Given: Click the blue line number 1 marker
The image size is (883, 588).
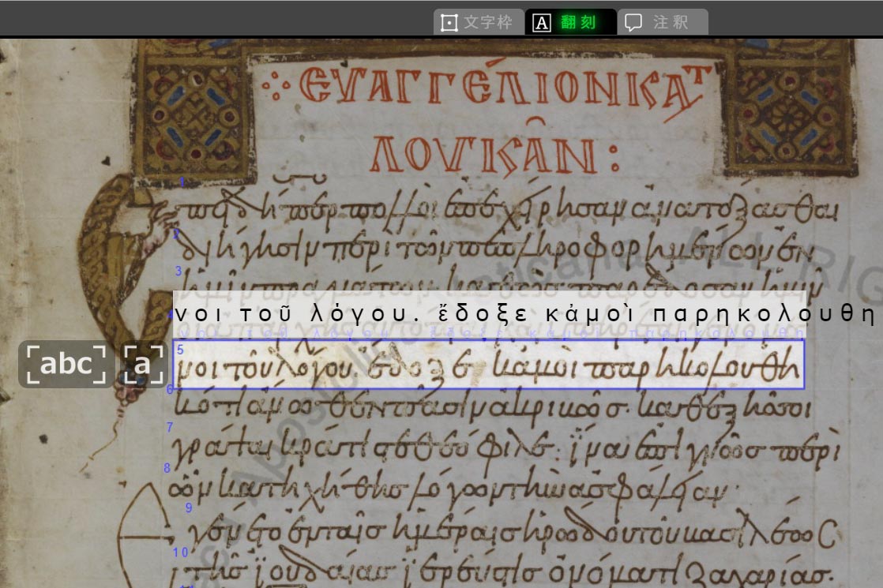Looking at the screenshot, I should coord(182,182).
